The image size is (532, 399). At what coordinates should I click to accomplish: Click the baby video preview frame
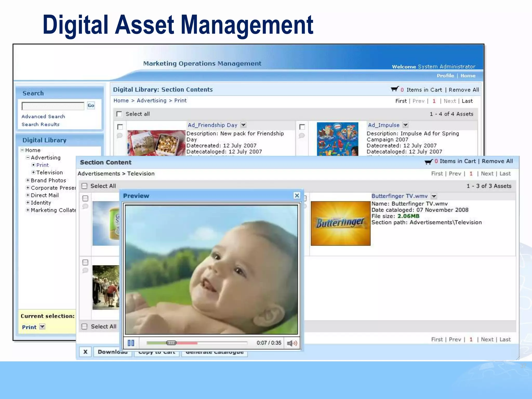[x=211, y=270]
